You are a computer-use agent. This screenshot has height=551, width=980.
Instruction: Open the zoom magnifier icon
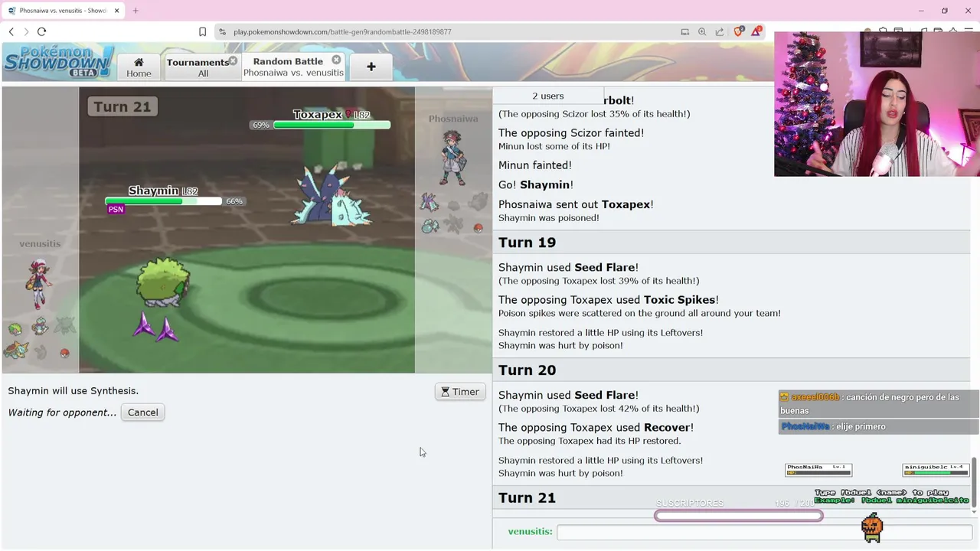tap(702, 32)
